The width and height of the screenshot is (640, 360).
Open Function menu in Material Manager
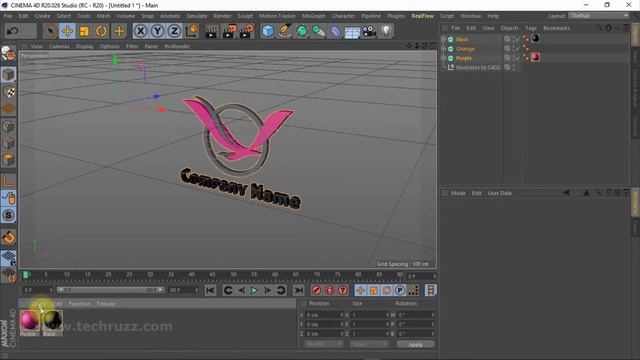coord(80,304)
